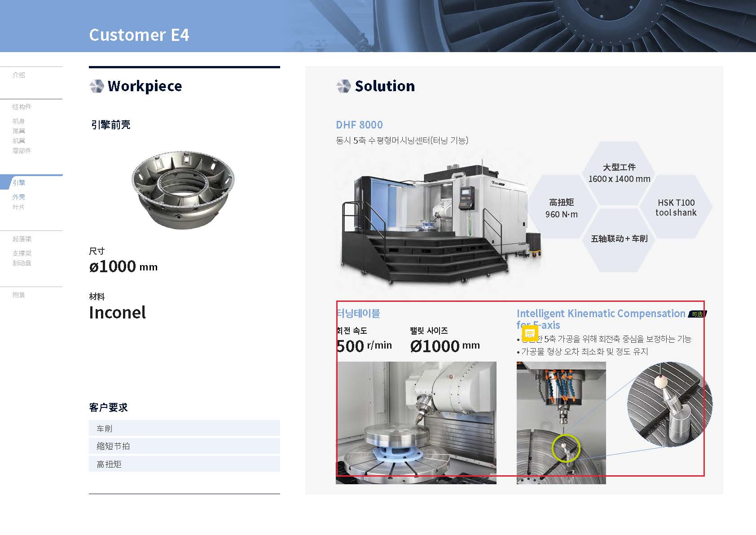The width and height of the screenshot is (756, 535).
Task: Select the 500 r/min rotation speed value
Action: [364, 346]
